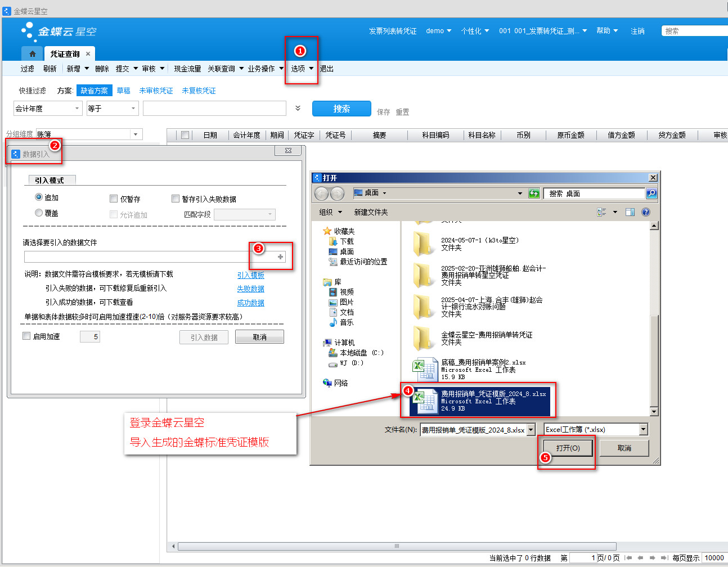Click the file browse plus icon

tap(280, 257)
